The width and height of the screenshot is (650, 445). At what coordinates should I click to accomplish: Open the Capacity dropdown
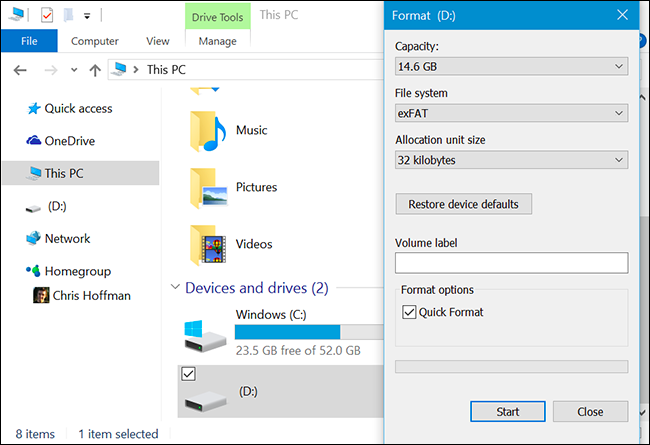pos(511,66)
